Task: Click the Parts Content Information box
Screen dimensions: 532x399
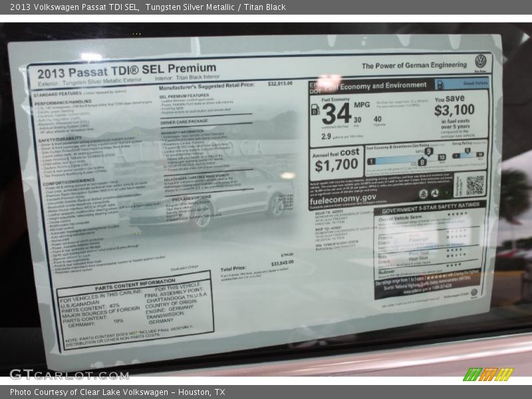Action: (135, 311)
